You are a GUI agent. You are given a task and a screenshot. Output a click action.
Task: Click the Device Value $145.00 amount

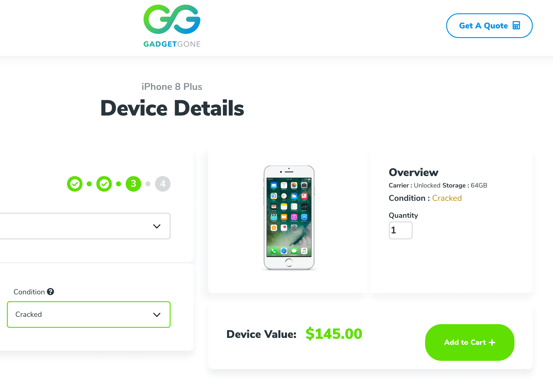334,334
